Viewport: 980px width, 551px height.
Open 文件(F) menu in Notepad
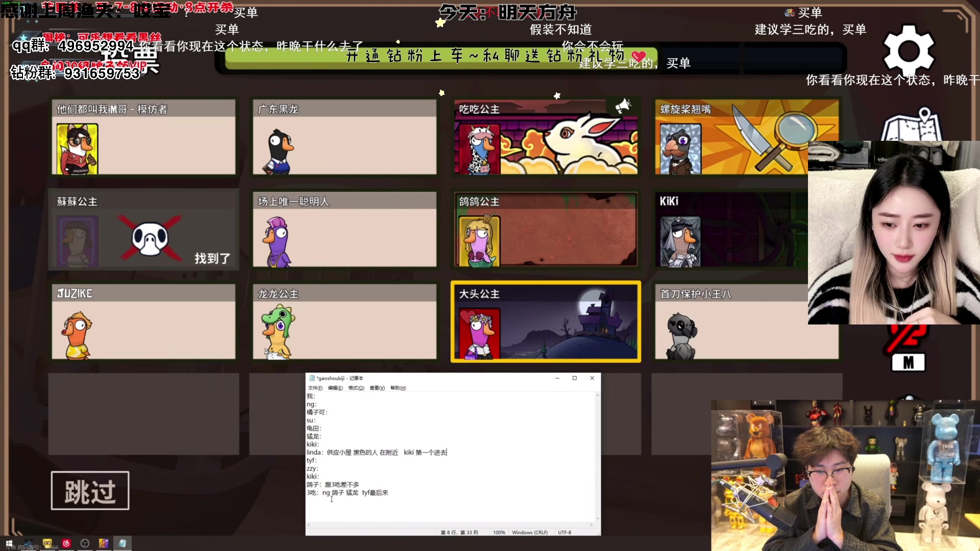pos(315,388)
